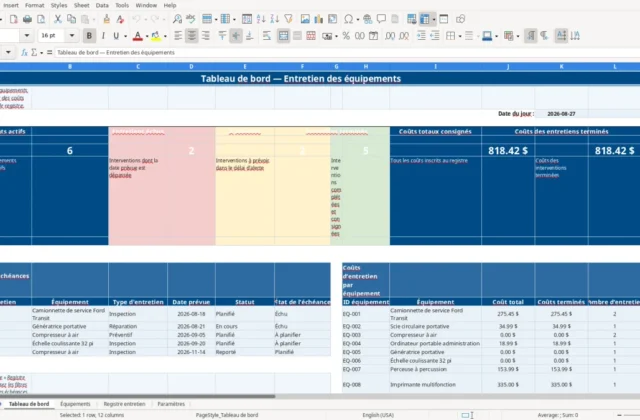640x420 pixels.
Task: Open the Format menu
Action: (35, 5)
